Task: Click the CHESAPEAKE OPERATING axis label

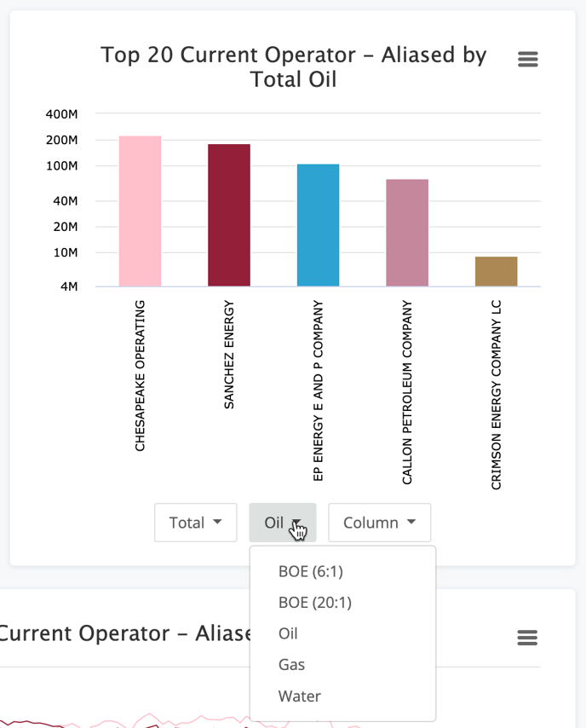Action: point(140,375)
